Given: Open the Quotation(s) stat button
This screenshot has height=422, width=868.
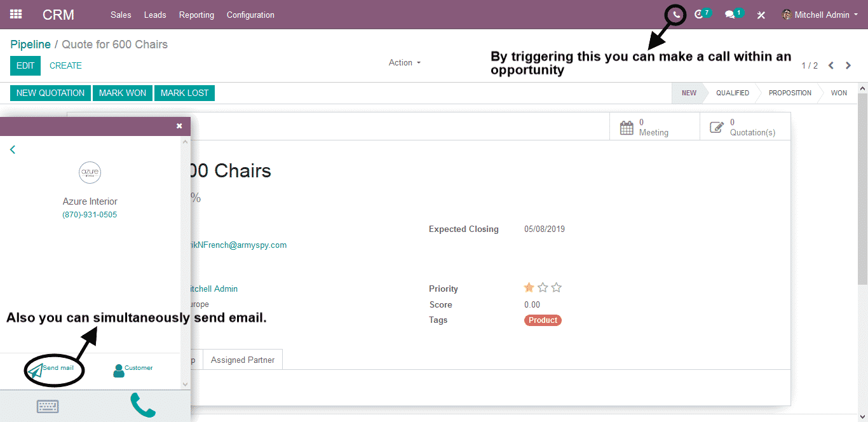Looking at the screenshot, I should click(x=745, y=127).
